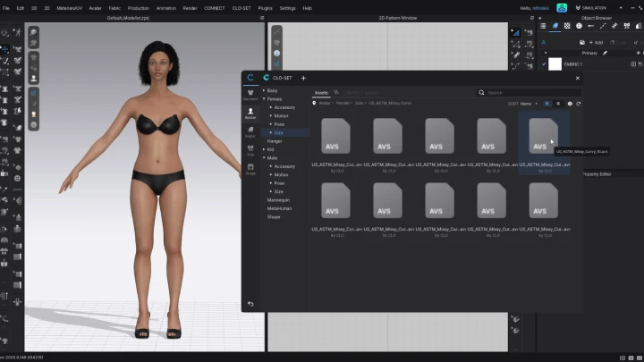
Task: Click the pop-out icon of the 3D window
Action: click(x=262, y=18)
